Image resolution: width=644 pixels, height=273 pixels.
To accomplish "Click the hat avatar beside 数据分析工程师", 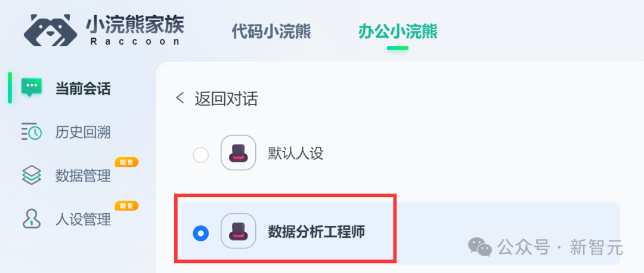I will click(x=238, y=231).
